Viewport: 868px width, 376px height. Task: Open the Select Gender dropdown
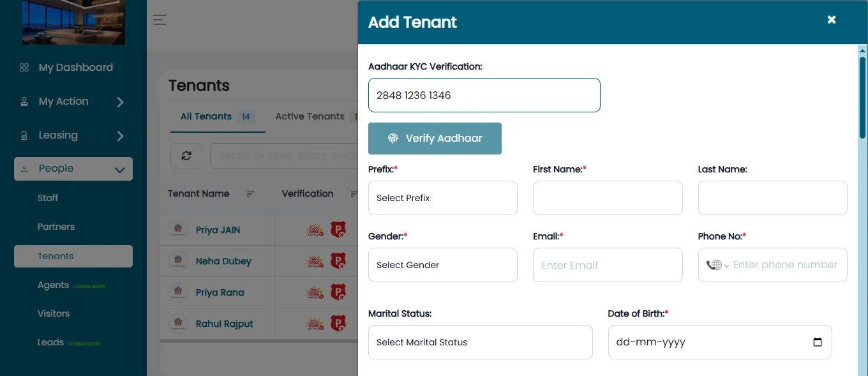pos(443,265)
